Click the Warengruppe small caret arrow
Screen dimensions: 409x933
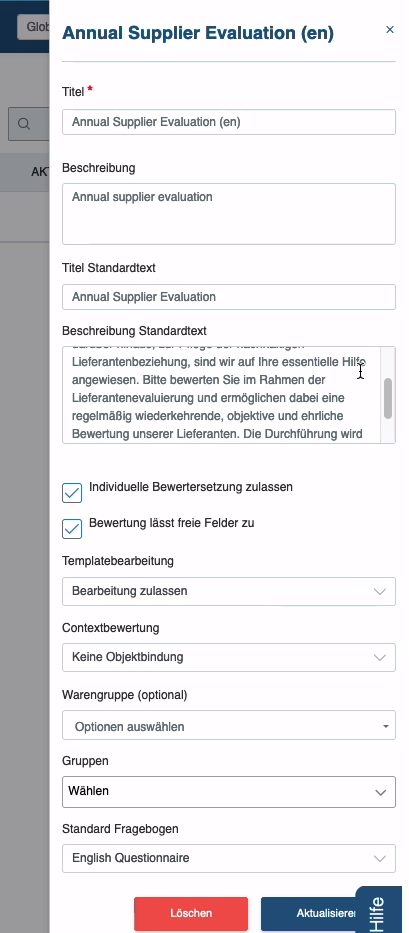386,727
